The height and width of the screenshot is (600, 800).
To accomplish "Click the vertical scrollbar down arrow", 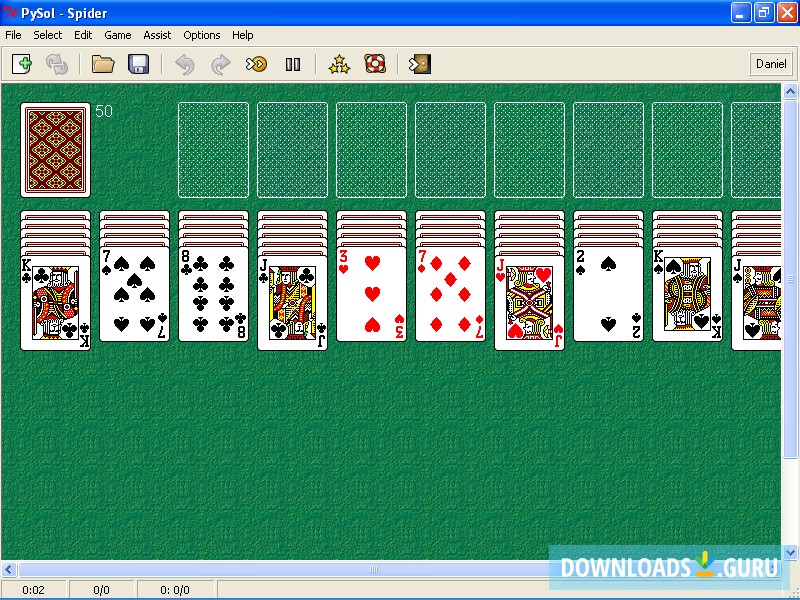I will click(x=790, y=552).
